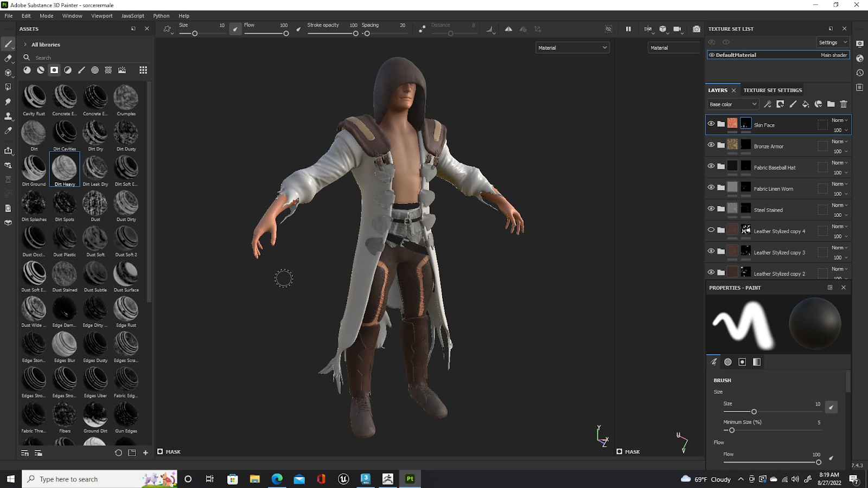Image resolution: width=868 pixels, height=488 pixels.
Task: Hide the Steel Stained layer
Action: 711,208
